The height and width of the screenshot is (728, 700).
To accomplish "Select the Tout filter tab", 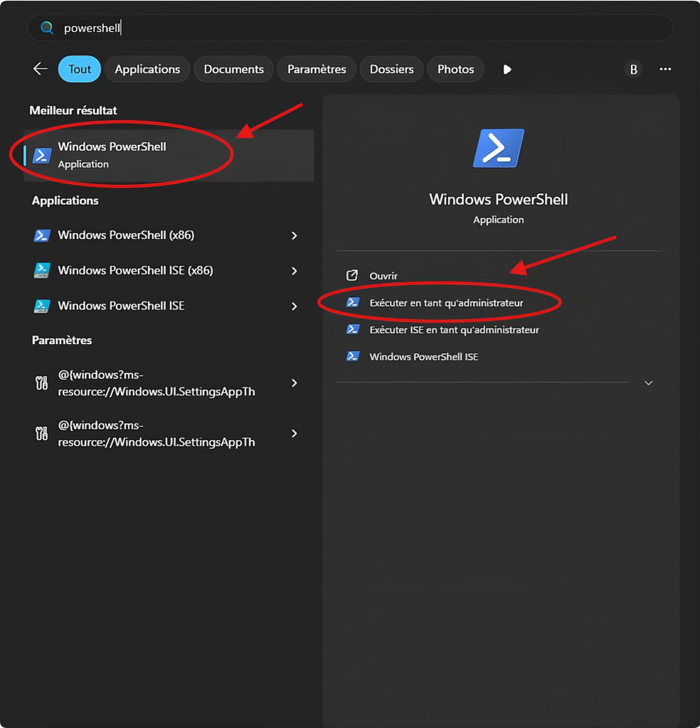I will [80, 69].
